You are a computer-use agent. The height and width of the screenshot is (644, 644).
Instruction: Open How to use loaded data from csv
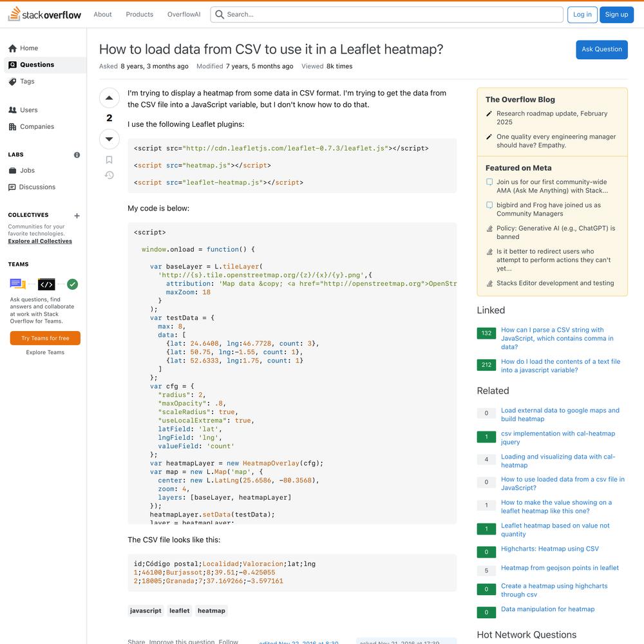coord(563,484)
